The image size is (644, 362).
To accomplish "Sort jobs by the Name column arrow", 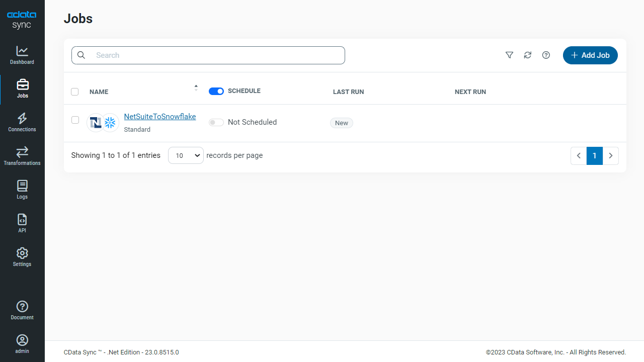I will click(196, 88).
